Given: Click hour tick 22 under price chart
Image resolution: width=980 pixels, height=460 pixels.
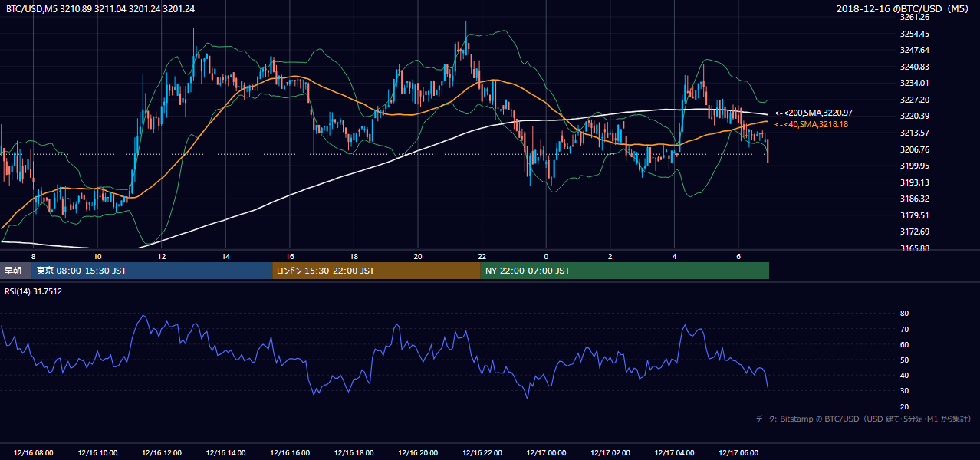Looking at the screenshot, I should (482, 256).
